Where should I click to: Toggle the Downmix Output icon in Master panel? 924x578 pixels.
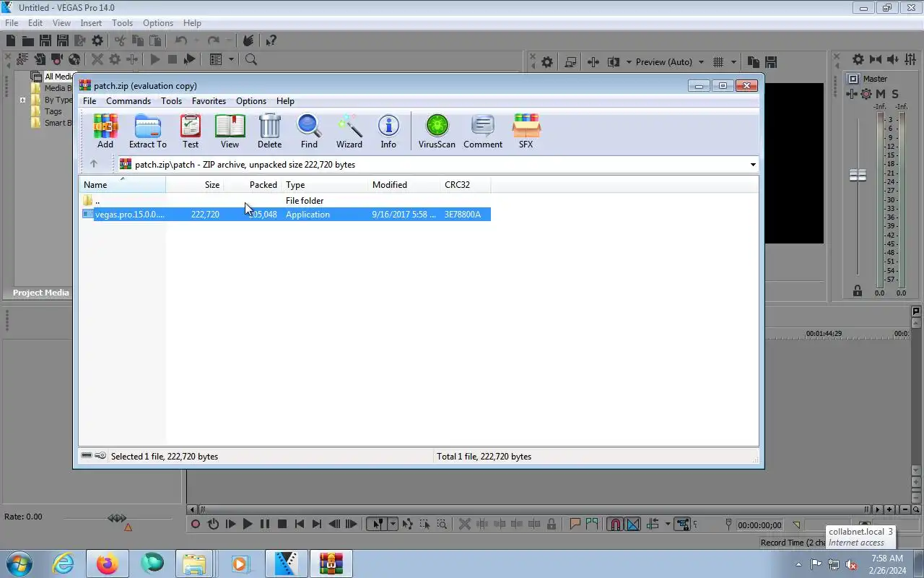click(x=876, y=59)
